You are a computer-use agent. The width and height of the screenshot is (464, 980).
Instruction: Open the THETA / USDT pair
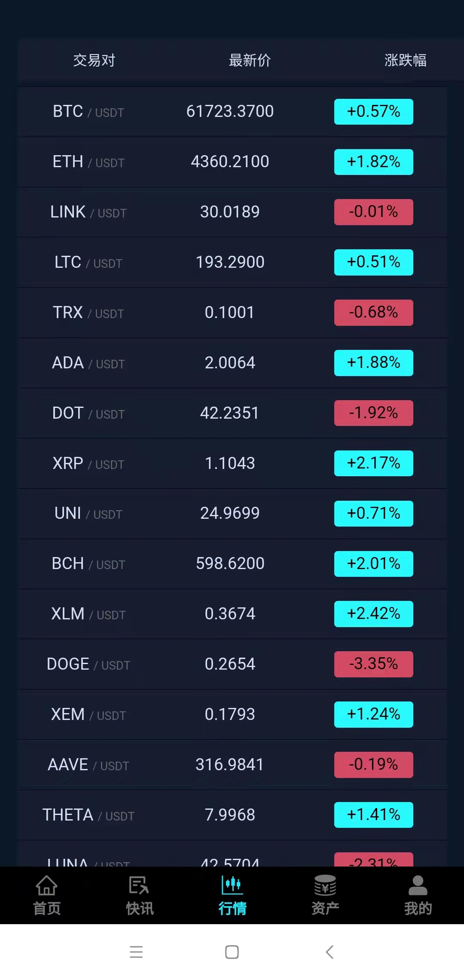coord(88,815)
